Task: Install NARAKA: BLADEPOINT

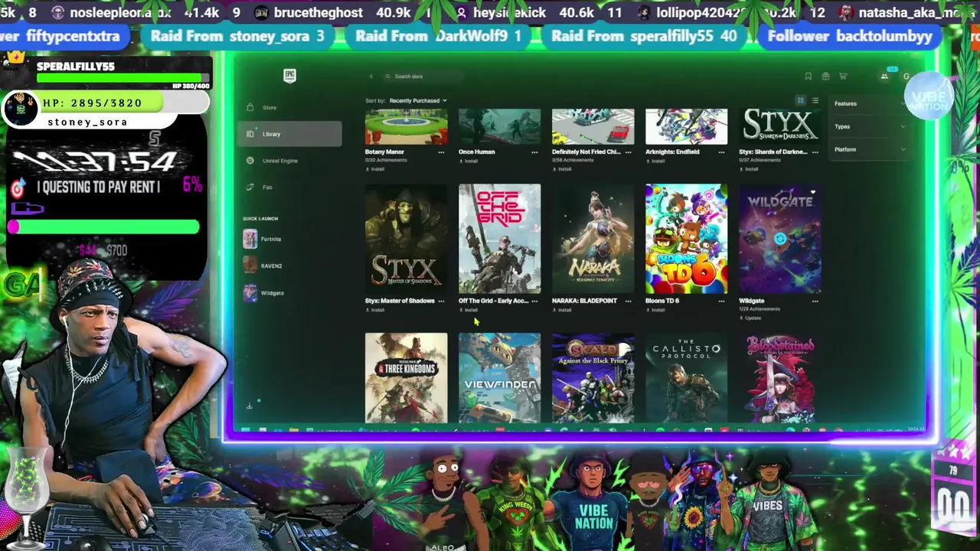Action: pos(560,311)
